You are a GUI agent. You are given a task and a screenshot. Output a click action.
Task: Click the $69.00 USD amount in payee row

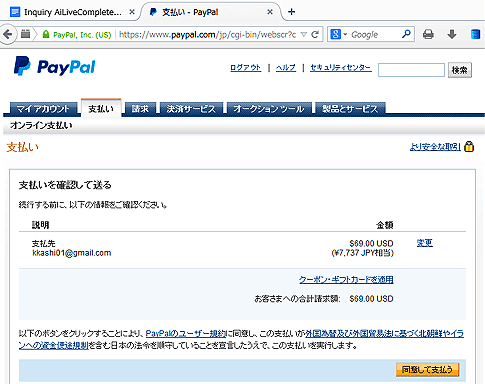(x=371, y=243)
